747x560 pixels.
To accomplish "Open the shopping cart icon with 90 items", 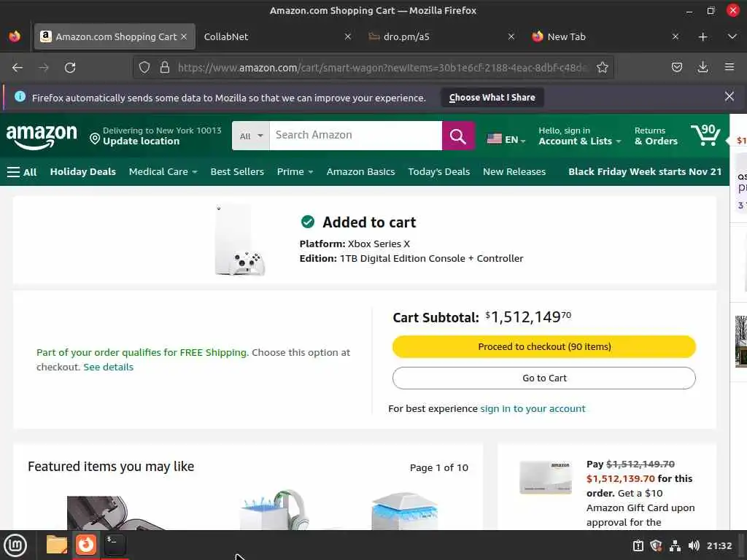I will point(705,135).
